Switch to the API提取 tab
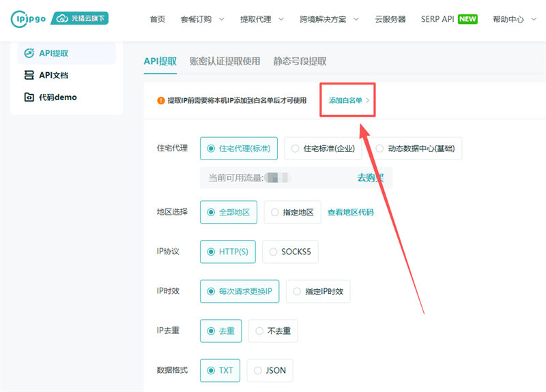This screenshot has width=546, height=392. [160, 61]
